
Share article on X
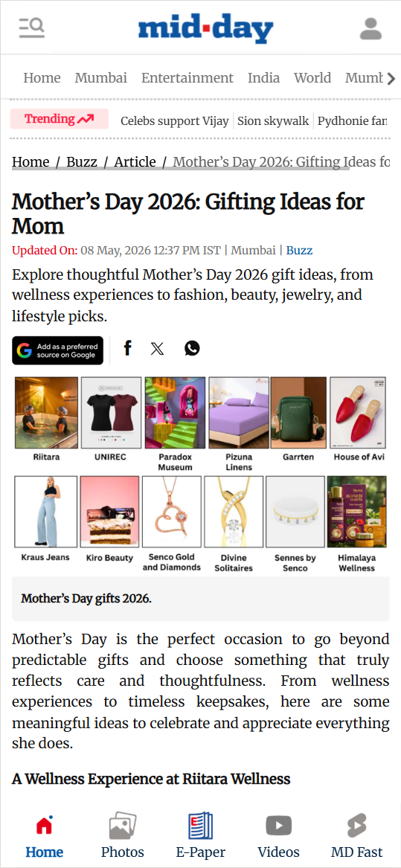point(157,349)
